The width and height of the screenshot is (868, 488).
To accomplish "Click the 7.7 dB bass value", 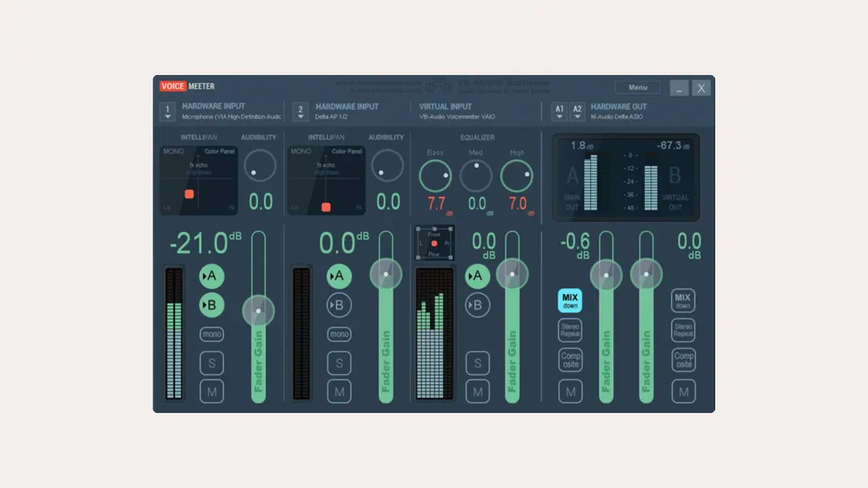I will tap(438, 204).
